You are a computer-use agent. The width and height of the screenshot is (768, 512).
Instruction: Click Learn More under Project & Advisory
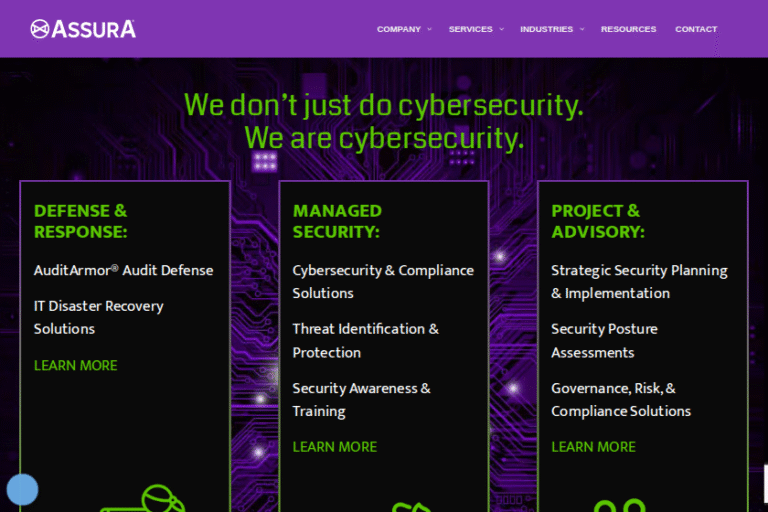[x=593, y=447]
